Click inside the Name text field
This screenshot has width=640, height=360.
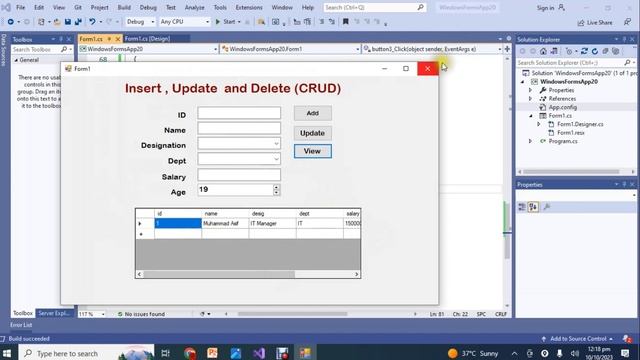point(239,129)
